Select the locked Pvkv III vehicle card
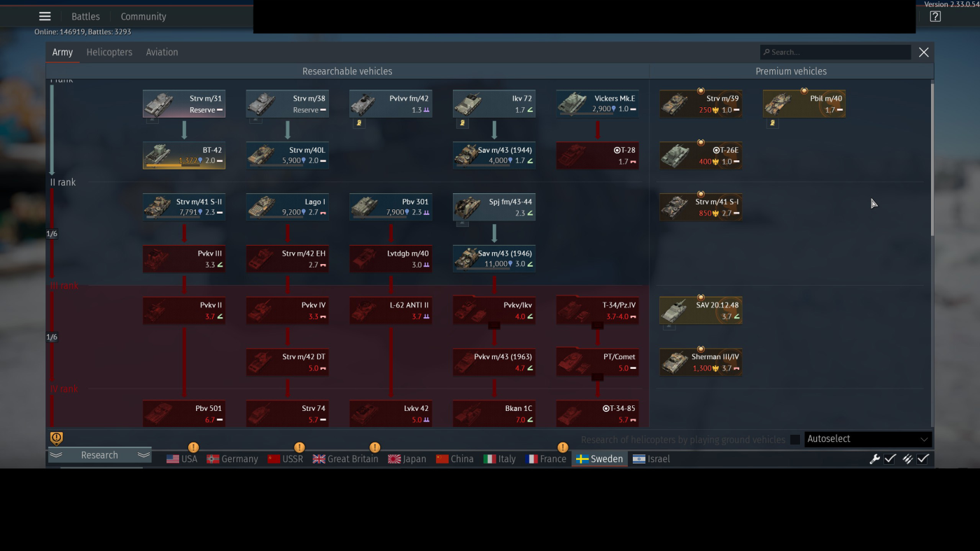Image resolution: width=980 pixels, height=551 pixels. pos(184,259)
